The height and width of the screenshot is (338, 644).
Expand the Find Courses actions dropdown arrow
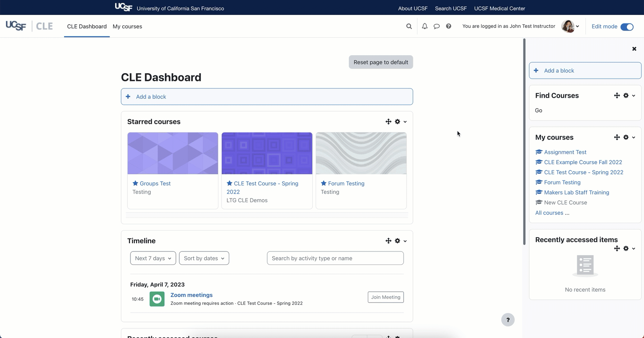coord(634,96)
